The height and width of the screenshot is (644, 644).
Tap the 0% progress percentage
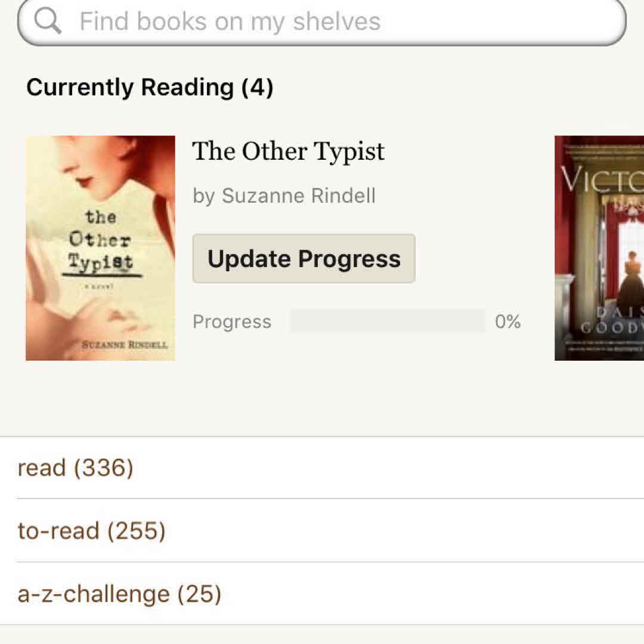click(507, 322)
